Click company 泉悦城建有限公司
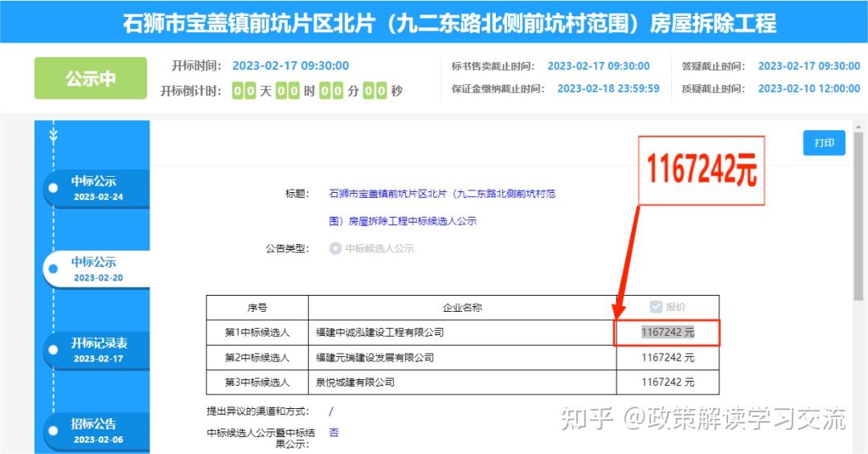This screenshot has width=868, height=454. click(355, 382)
